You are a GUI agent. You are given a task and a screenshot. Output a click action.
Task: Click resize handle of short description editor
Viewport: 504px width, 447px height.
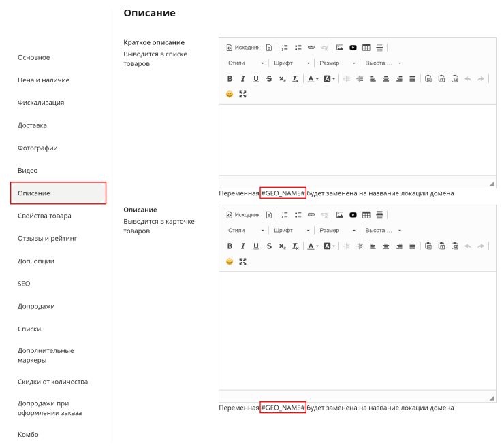pos(492,184)
